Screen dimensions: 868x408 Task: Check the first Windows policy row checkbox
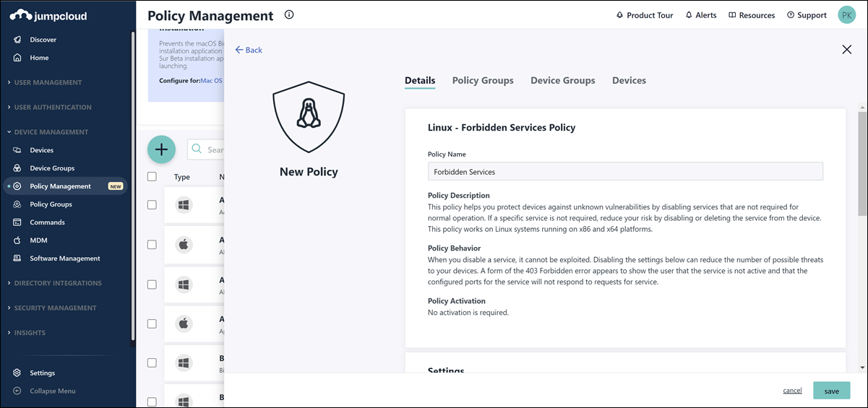(152, 205)
